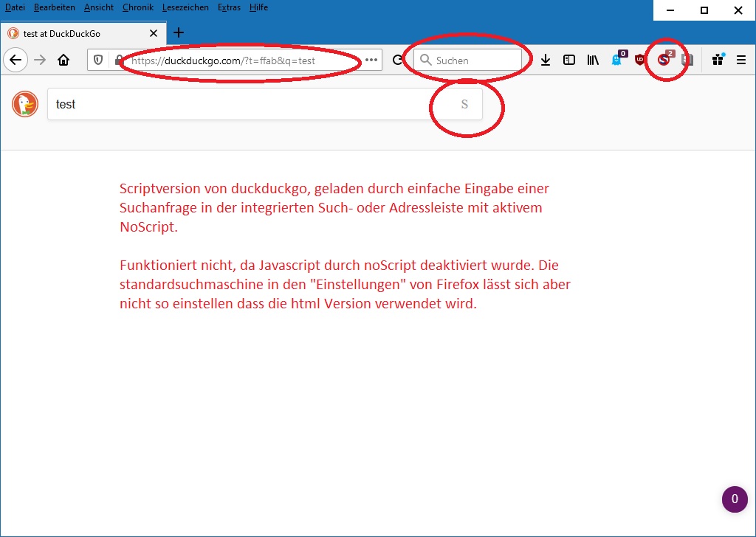The height and width of the screenshot is (537, 756).
Task: Open the Ansicht menu
Action: [x=99, y=7]
